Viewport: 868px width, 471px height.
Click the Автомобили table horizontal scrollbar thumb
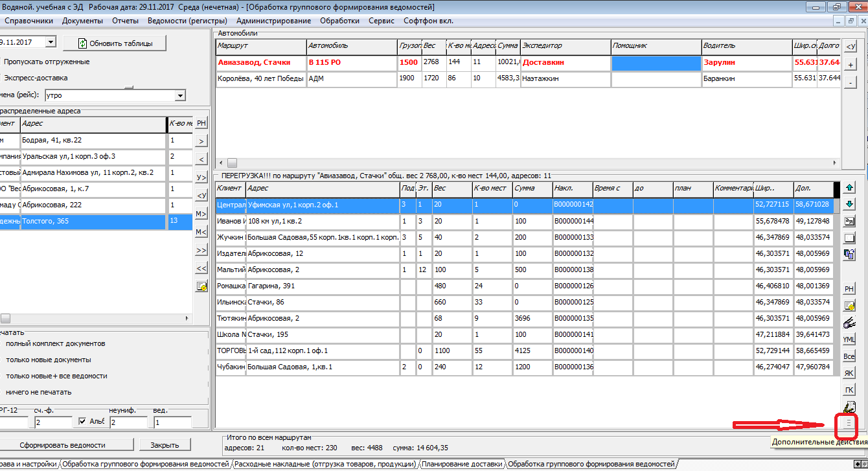click(231, 163)
